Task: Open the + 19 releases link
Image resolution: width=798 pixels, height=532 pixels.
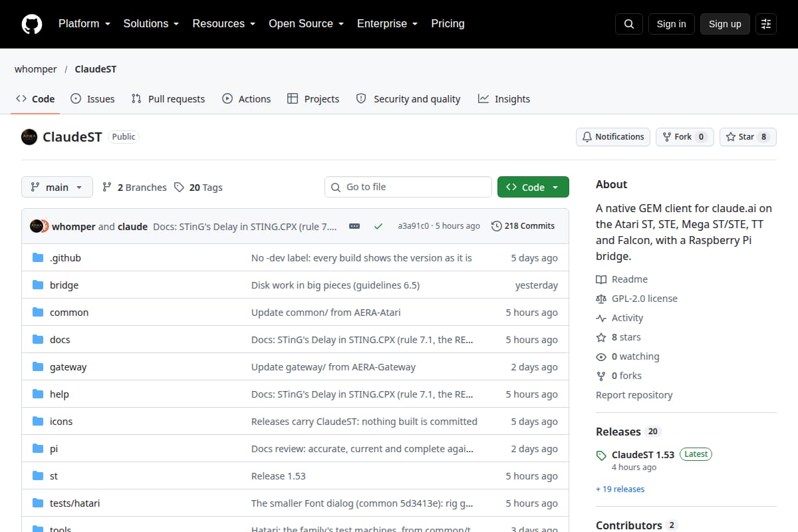Action: [x=620, y=489]
